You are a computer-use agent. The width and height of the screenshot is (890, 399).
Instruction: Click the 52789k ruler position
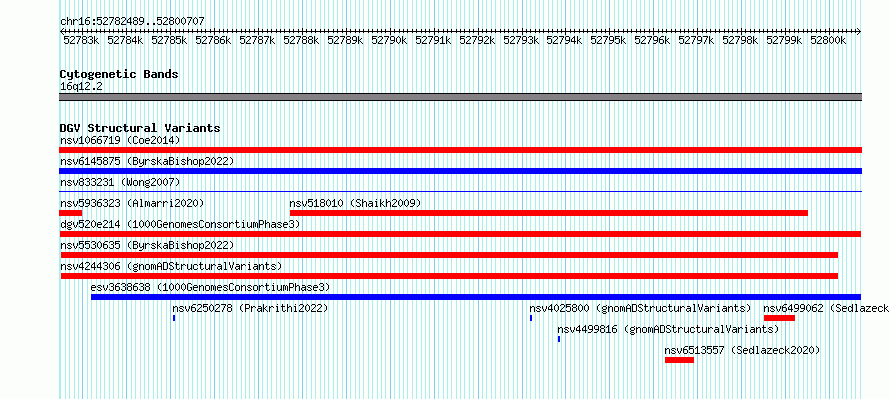point(345,40)
